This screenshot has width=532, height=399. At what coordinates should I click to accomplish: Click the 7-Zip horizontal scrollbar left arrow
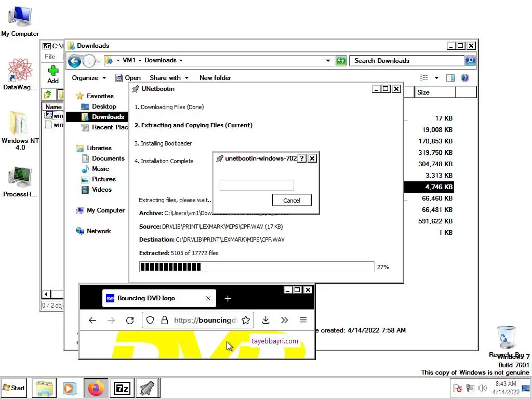46,294
